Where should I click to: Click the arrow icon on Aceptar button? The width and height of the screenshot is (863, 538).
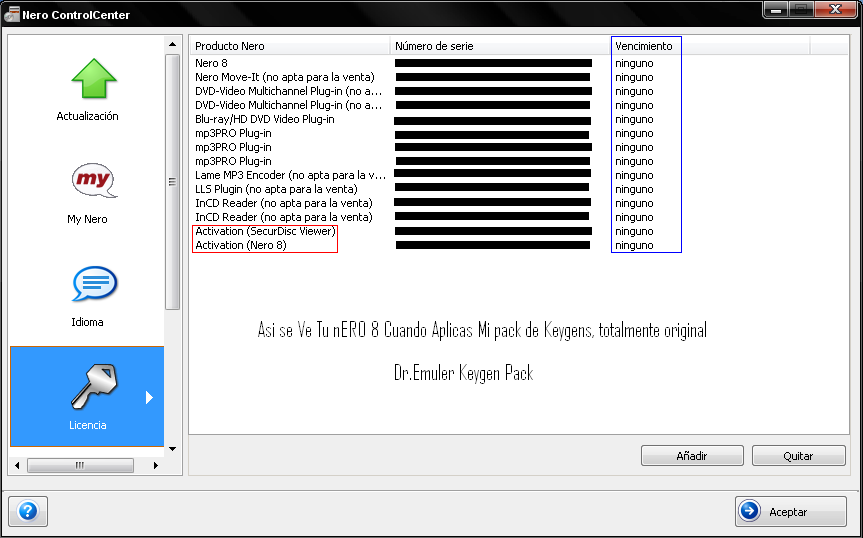coord(750,512)
